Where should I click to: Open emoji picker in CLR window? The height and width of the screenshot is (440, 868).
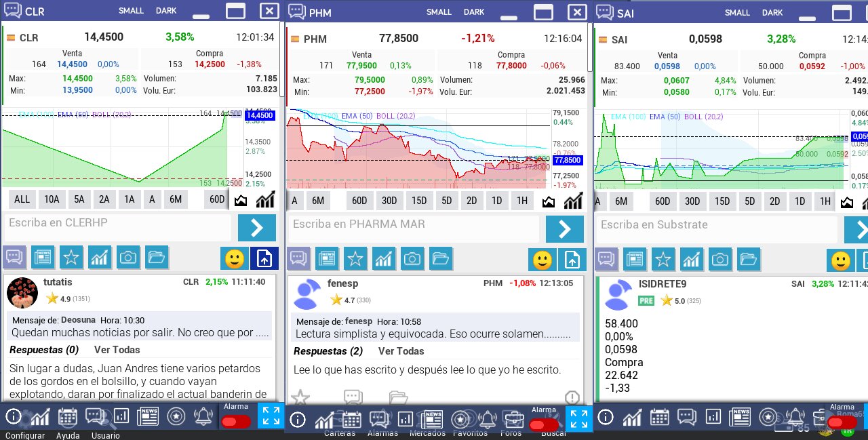[x=234, y=258]
